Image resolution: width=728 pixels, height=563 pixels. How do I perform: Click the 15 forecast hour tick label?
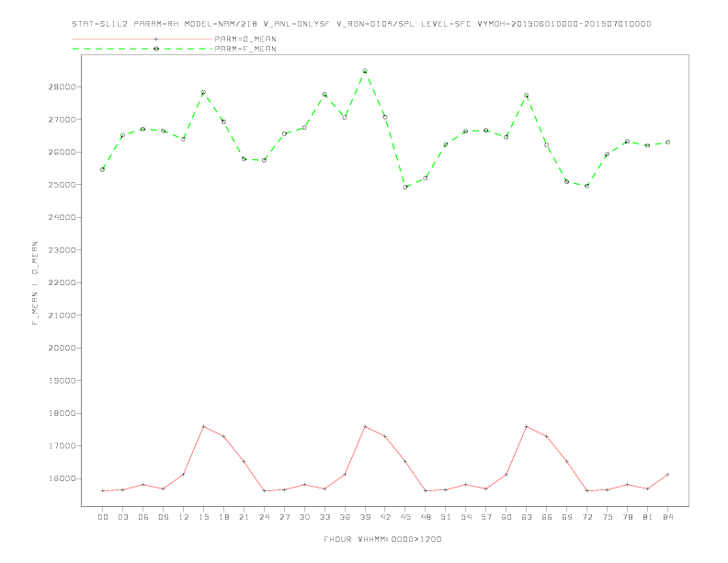(203, 517)
